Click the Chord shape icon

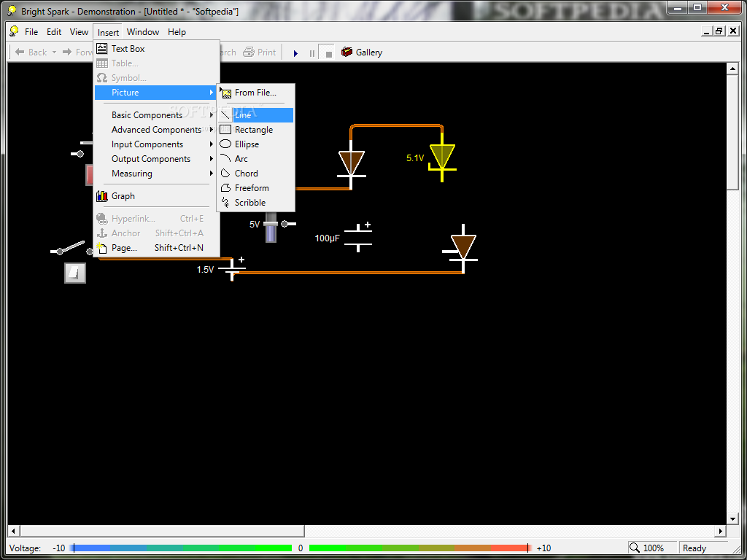click(225, 174)
